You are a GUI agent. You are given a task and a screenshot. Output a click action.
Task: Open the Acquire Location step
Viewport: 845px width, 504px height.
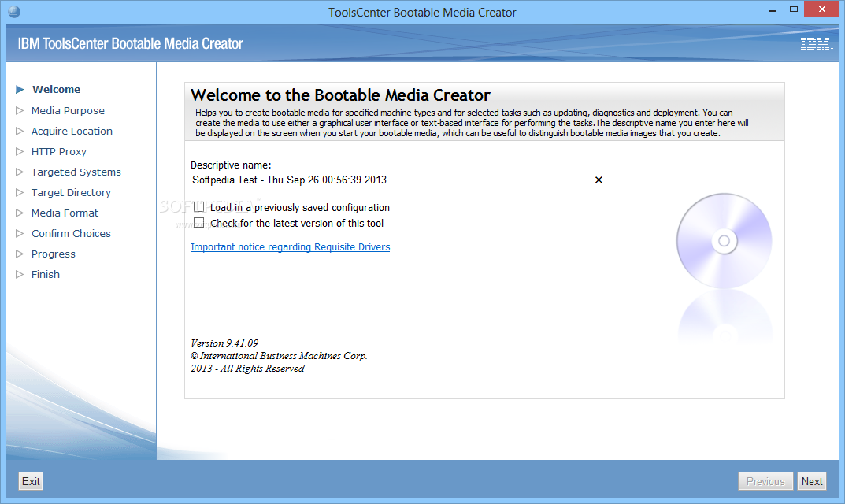click(72, 131)
